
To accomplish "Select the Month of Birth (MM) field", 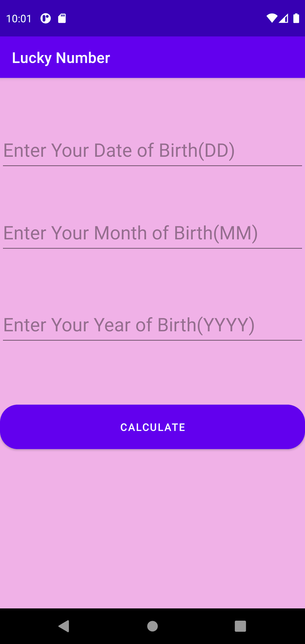I will point(152,233).
